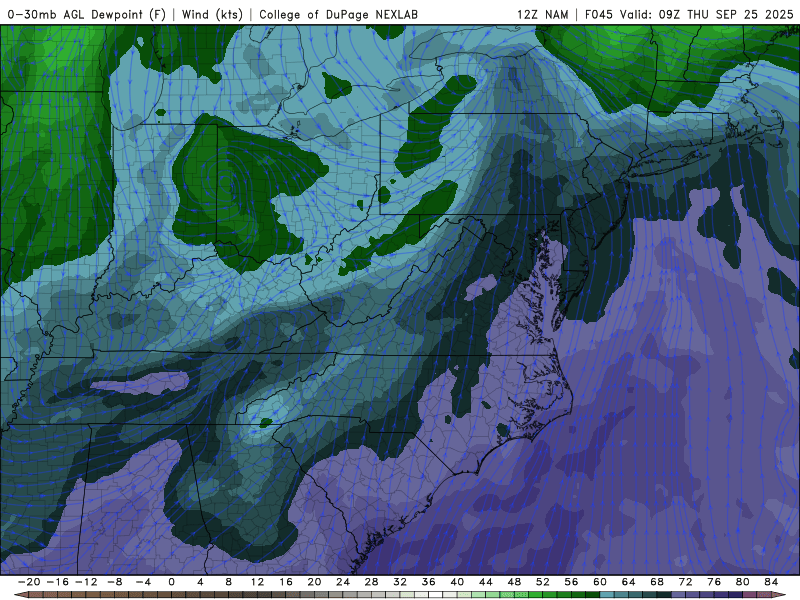Click the '-8' value on the color scale

click(x=115, y=582)
